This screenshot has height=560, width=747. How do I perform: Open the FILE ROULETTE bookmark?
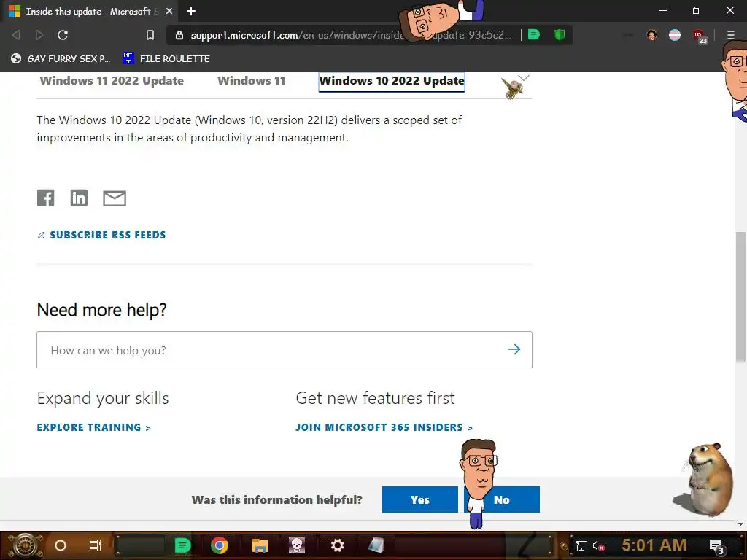(x=166, y=58)
